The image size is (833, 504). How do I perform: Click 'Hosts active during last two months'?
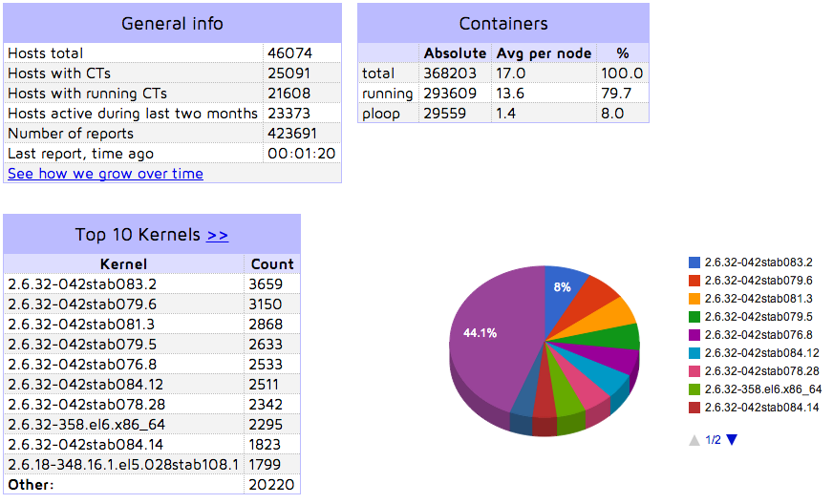(x=133, y=114)
